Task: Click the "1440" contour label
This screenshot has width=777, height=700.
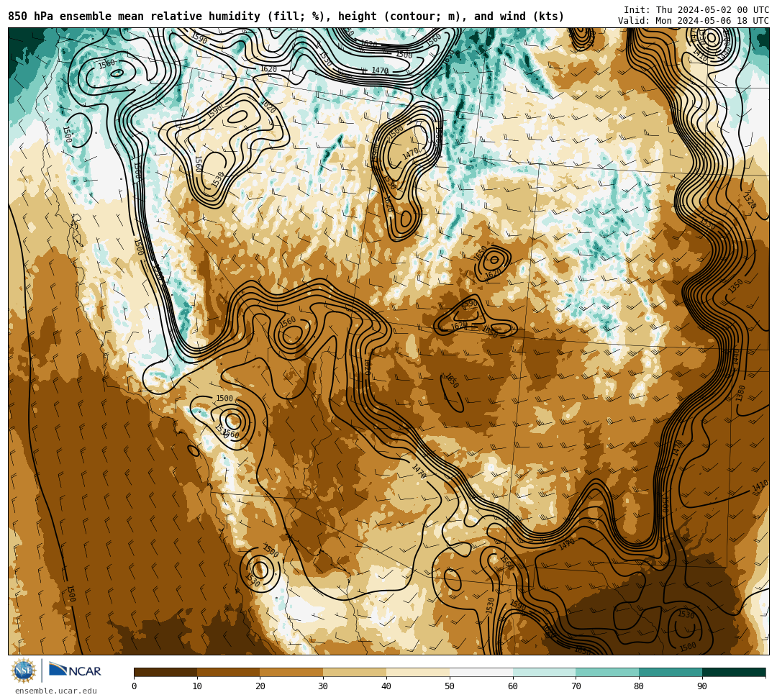Action: point(736,357)
